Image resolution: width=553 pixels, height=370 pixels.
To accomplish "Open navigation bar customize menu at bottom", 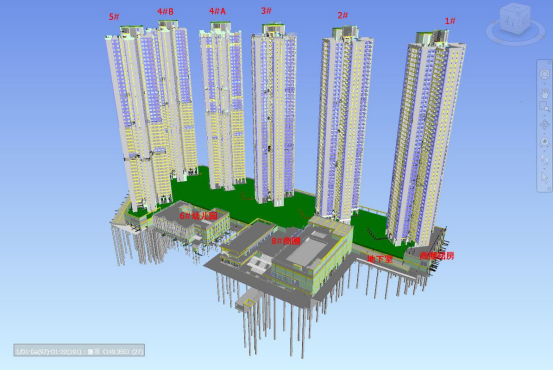I will tap(549, 189).
